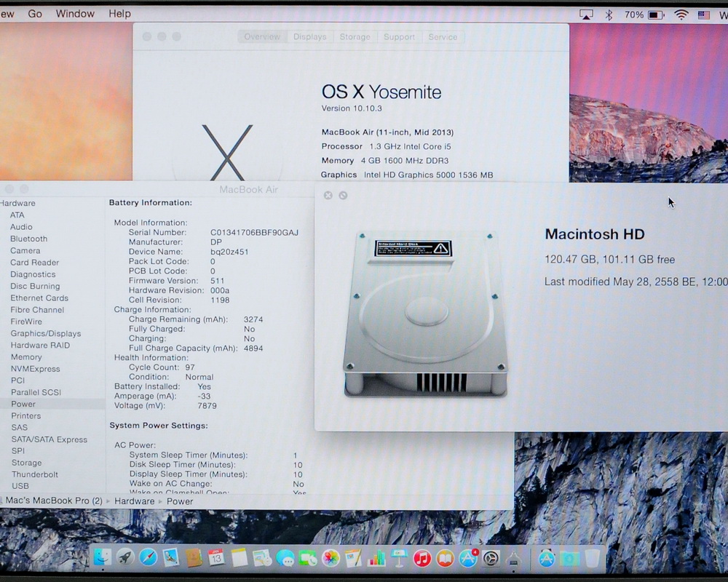Viewport: 728px width, 582px height.
Task: Open the Window menu
Action: (x=75, y=14)
